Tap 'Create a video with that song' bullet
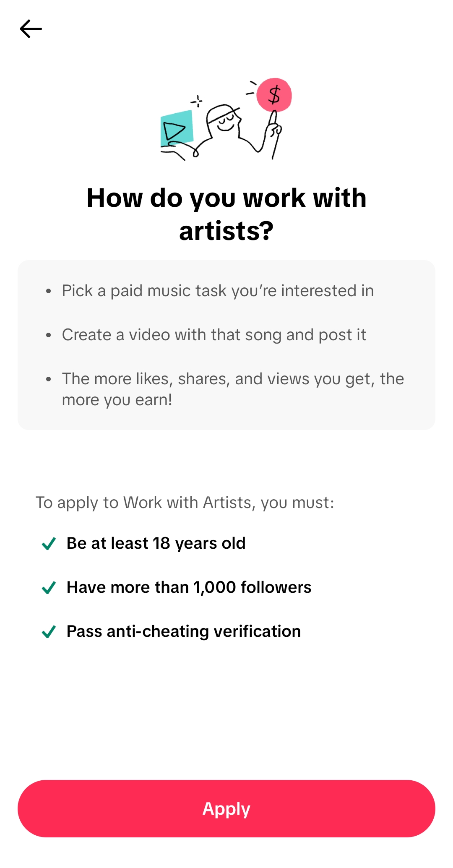 214,335
